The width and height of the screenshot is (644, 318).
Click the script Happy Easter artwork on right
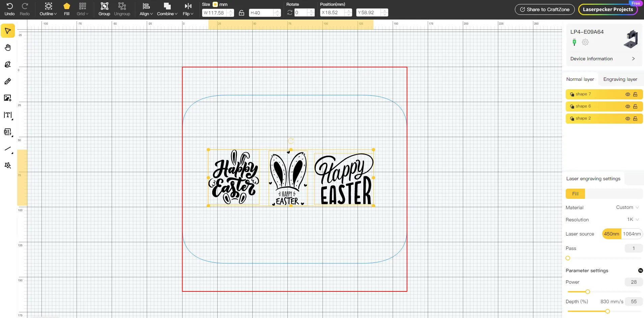point(344,179)
